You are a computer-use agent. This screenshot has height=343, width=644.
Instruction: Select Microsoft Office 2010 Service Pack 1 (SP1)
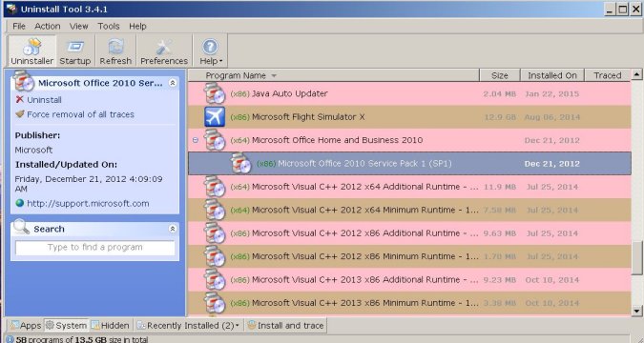point(364,163)
